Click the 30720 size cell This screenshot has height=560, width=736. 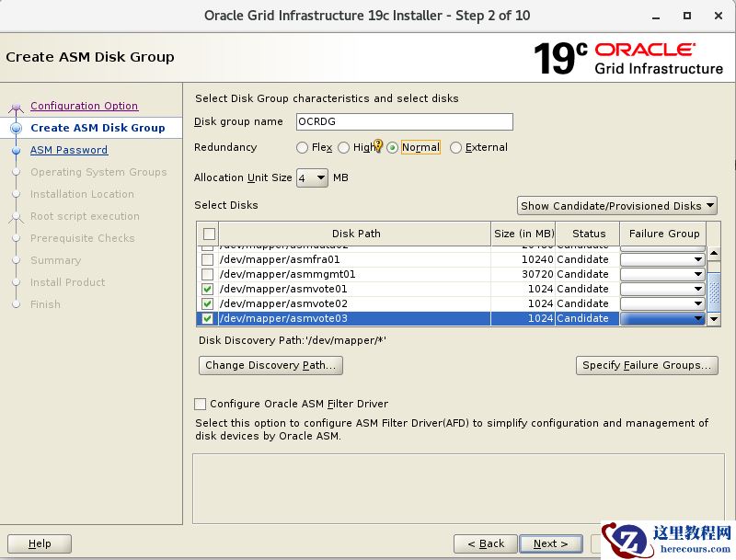tap(523, 274)
